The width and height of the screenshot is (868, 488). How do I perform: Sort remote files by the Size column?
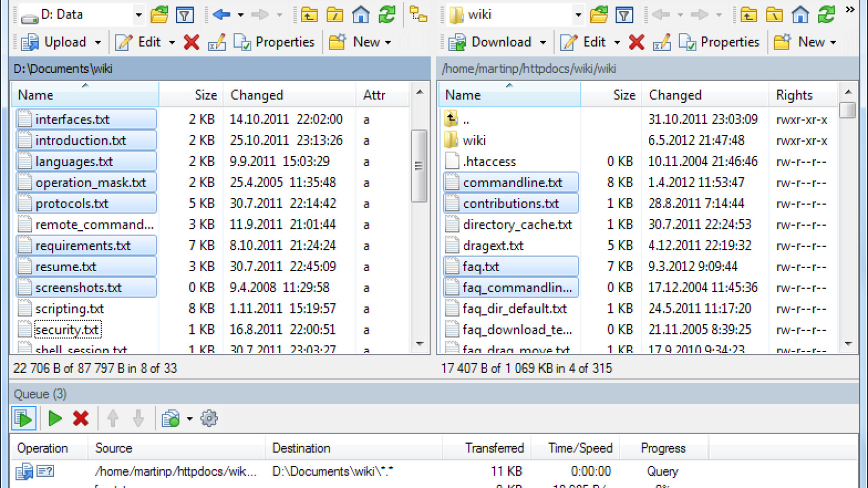(x=611, y=95)
